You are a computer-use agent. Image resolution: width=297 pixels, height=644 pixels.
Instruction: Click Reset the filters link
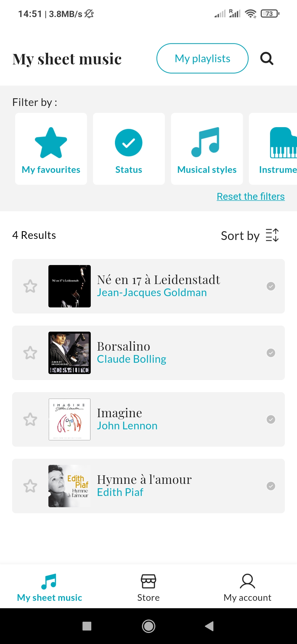[251, 197]
